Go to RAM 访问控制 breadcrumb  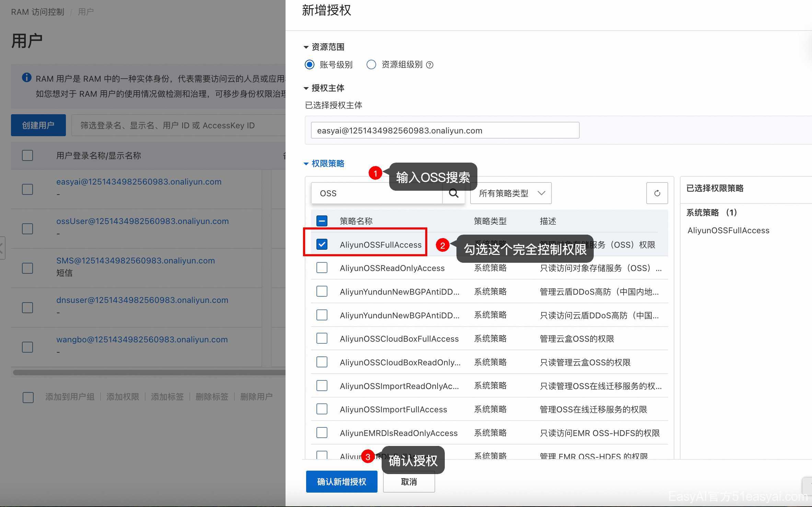click(x=37, y=12)
